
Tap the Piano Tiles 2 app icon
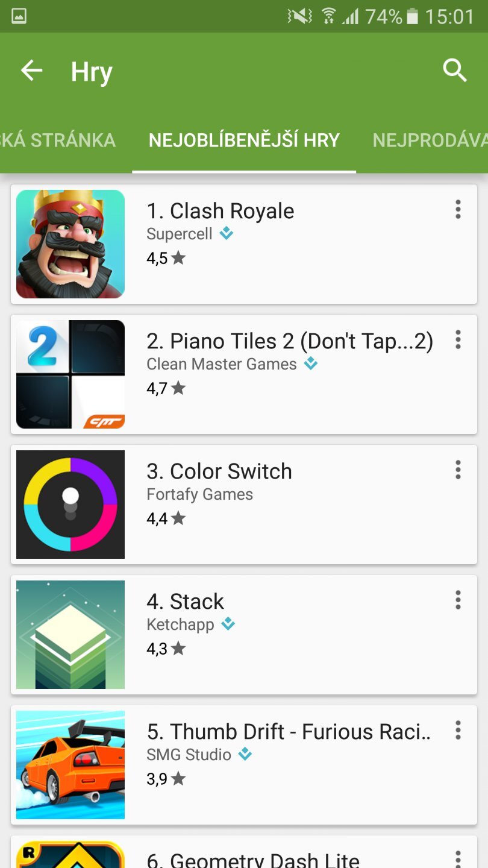(70, 374)
